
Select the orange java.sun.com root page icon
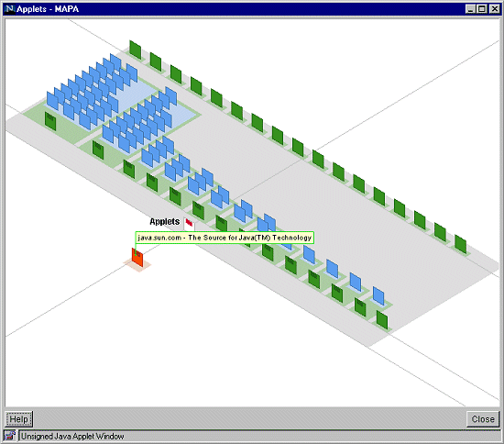[137, 257]
